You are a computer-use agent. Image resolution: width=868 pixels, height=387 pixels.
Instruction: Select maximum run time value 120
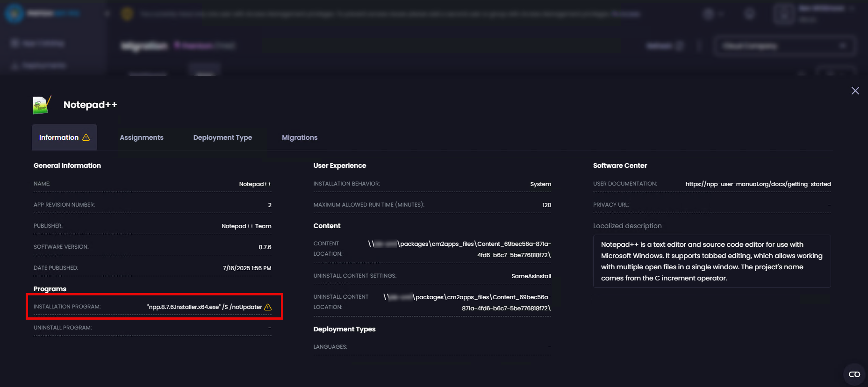pyautogui.click(x=547, y=205)
